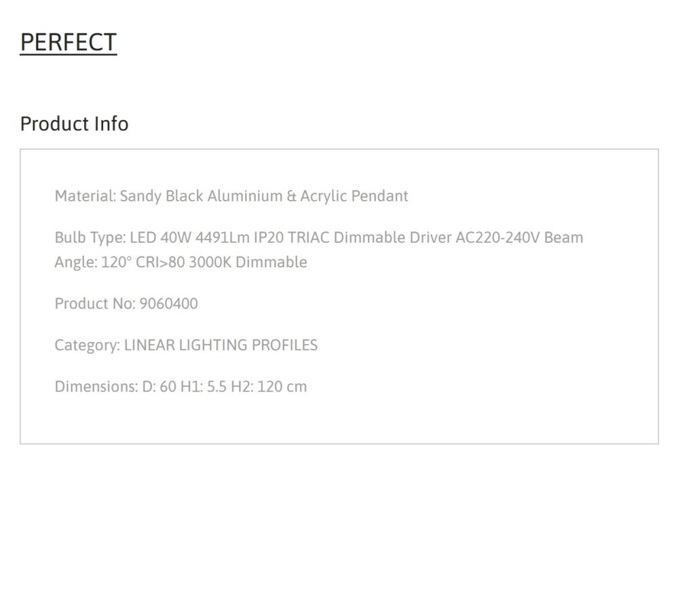Open the LINEAR LIGHTING PROFILES category
Screen dimensions: 695x616
click(x=221, y=345)
